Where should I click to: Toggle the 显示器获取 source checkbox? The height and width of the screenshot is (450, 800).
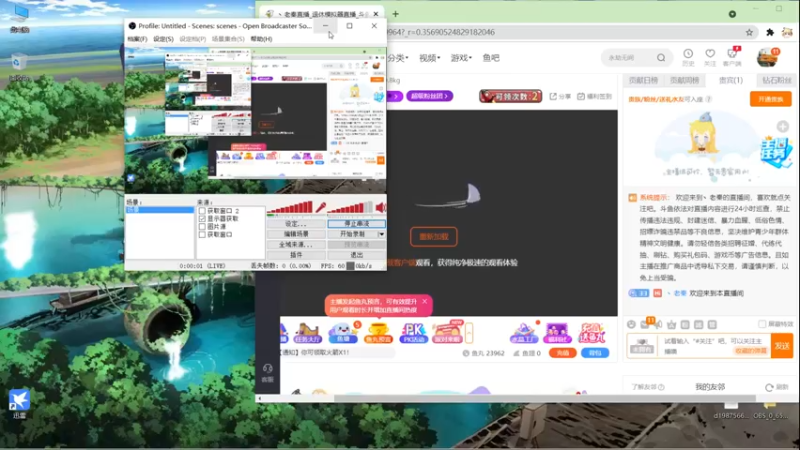tap(202, 218)
